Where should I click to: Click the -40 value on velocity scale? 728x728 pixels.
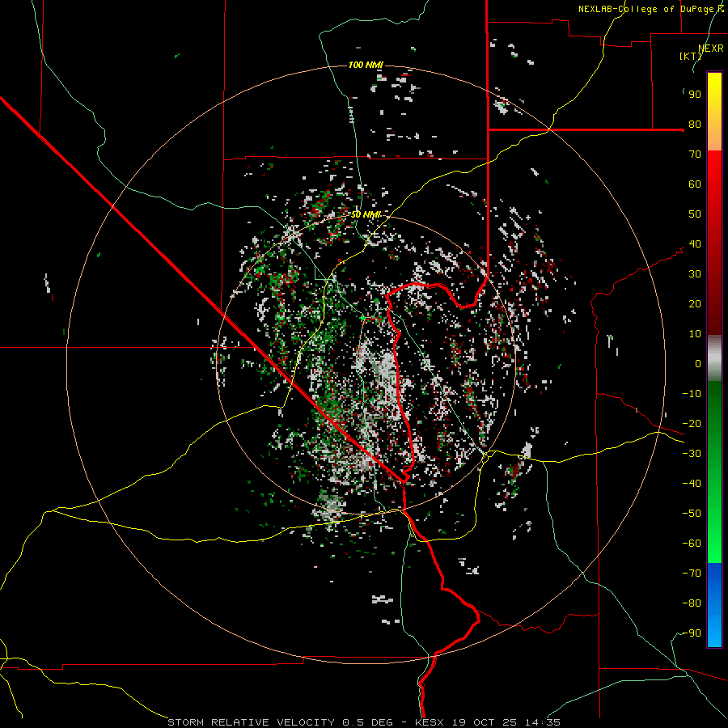(x=692, y=484)
